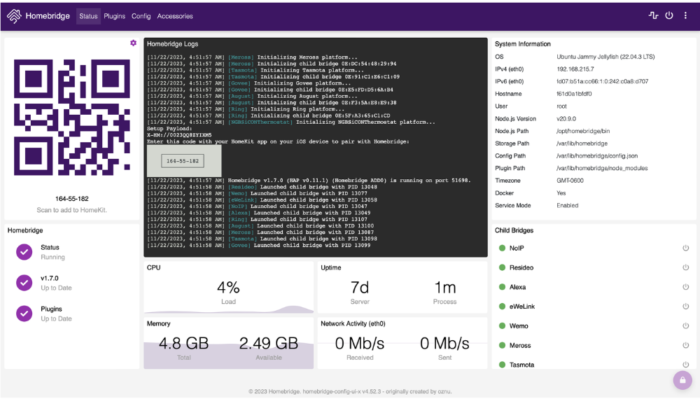
Task: Click the 7d server uptime value
Action: coord(360,287)
